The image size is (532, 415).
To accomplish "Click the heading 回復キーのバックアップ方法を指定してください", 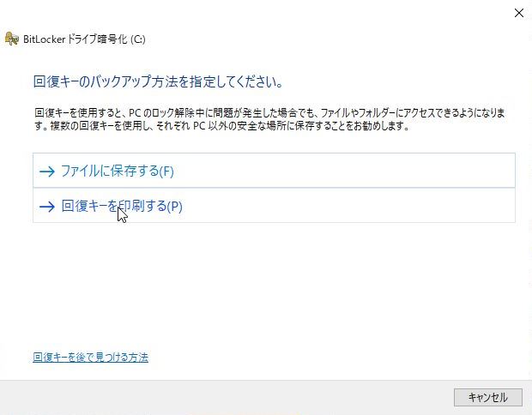I will (158, 81).
